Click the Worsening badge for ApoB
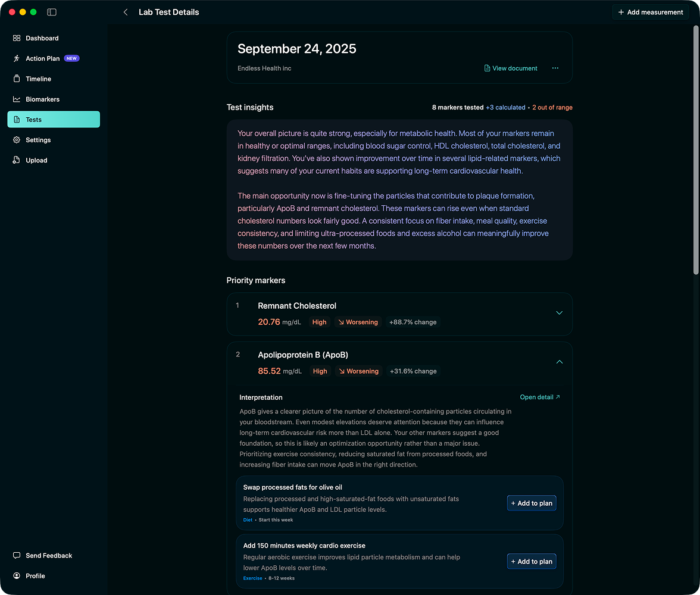Viewport: 700px width, 595px height. 358,371
